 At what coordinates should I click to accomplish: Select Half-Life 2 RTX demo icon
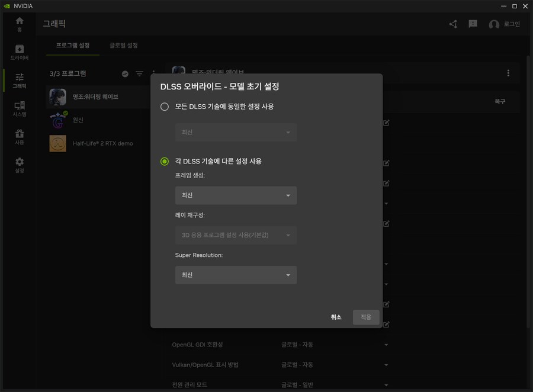58,143
